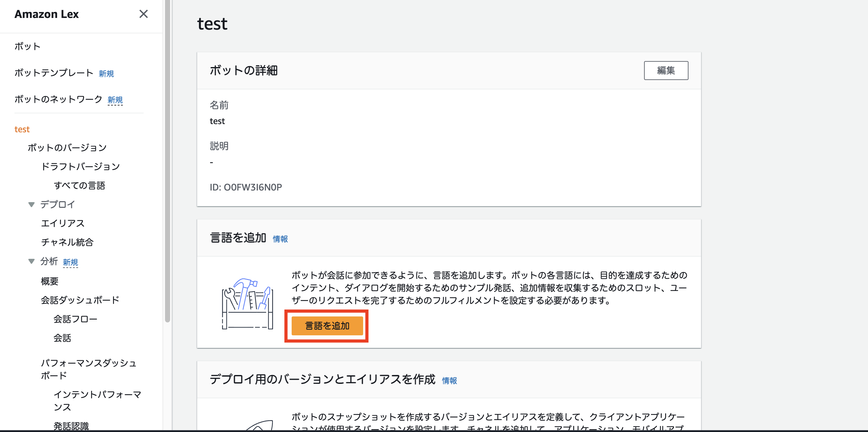Open ボットテンプレート from the sidebar
This screenshot has height=432, width=868.
pyautogui.click(x=54, y=72)
